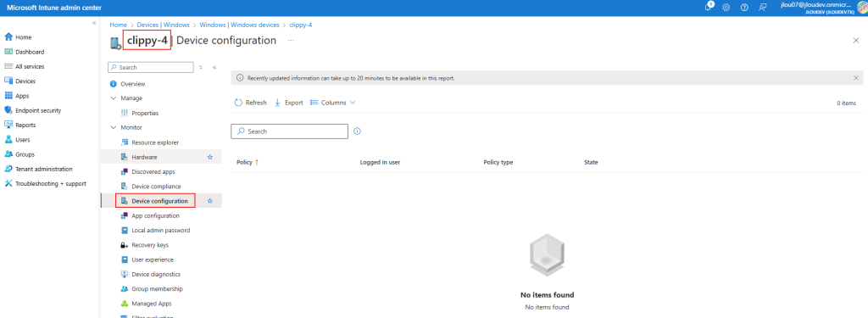The image size is (868, 318).
Task: Collapse the left navigation sidebar
Action: (x=94, y=23)
